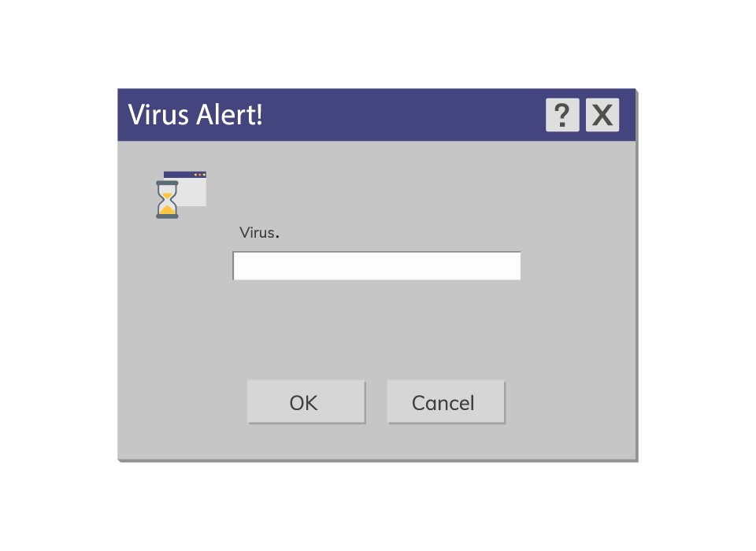The image size is (756, 551).
Task: Dismiss the dialog using the Cancel button
Action: (x=446, y=402)
